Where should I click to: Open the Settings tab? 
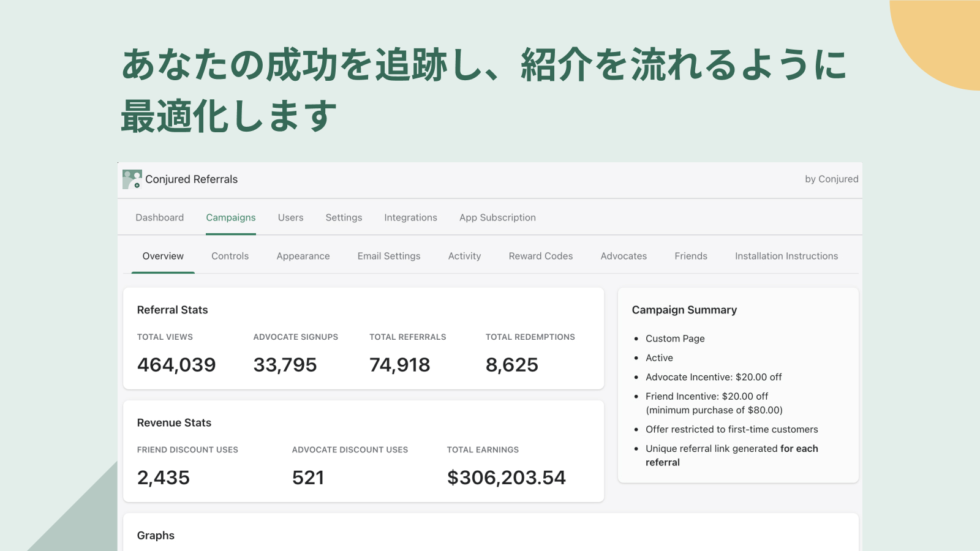click(344, 217)
